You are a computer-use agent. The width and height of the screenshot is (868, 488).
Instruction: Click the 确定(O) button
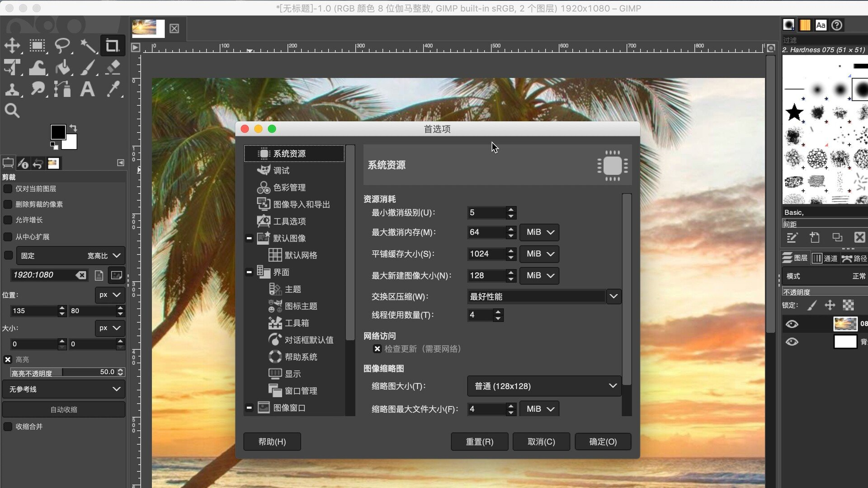pyautogui.click(x=603, y=441)
